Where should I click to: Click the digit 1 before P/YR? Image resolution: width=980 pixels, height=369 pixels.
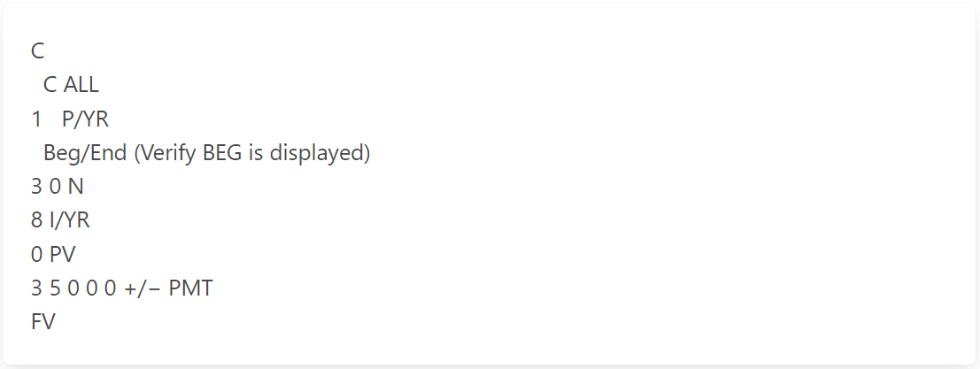36,119
